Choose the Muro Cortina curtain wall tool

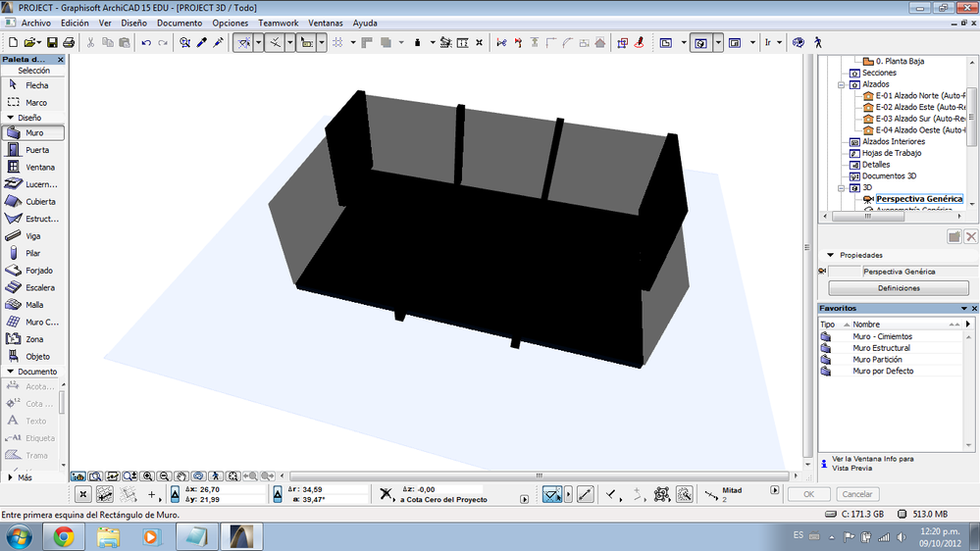point(33,322)
